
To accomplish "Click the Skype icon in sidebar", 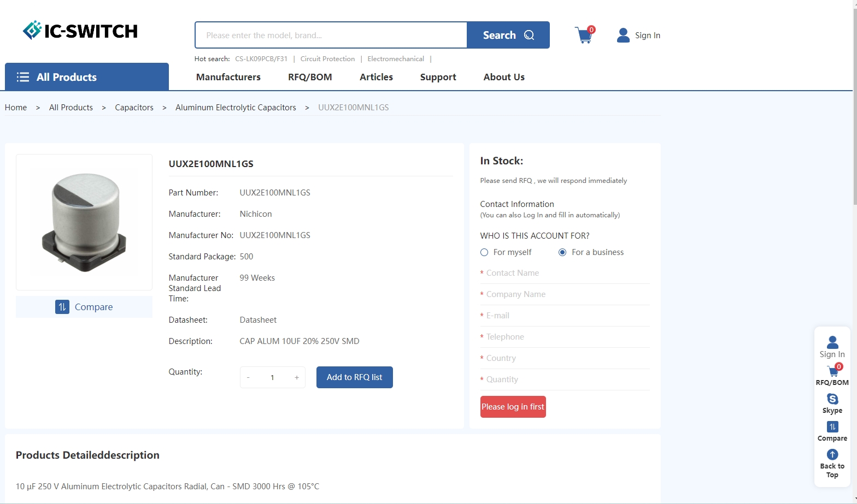I will pyautogui.click(x=832, y=399).
